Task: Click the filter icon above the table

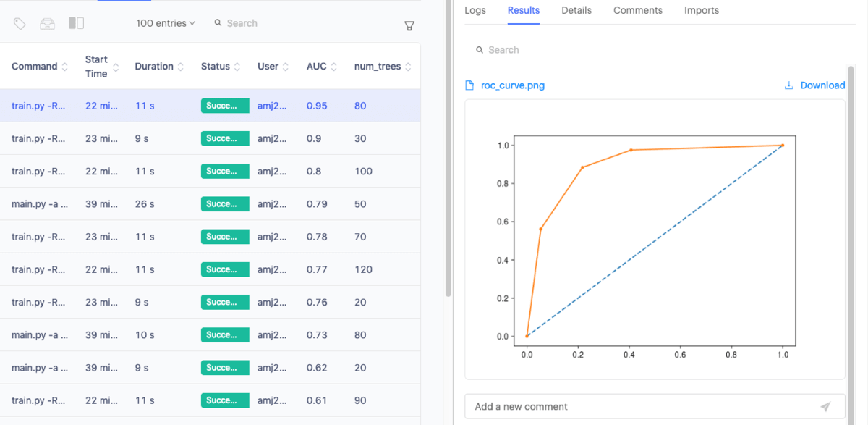Action: pyautogui.click(x=409, y=25)
